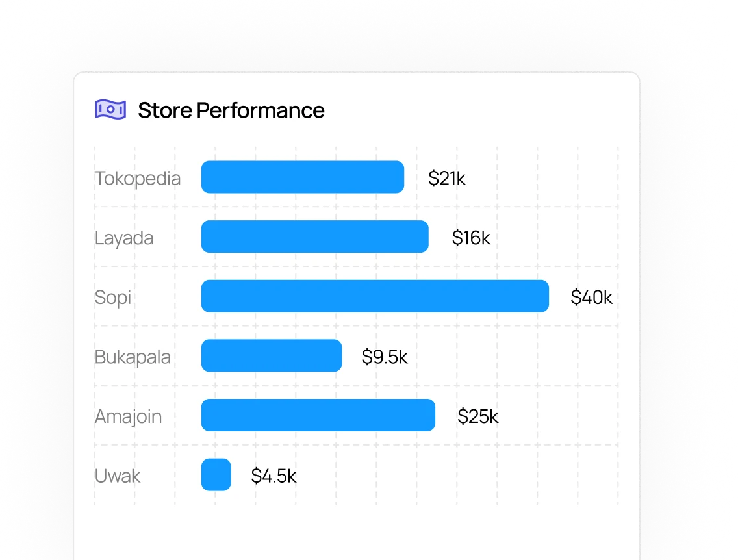The height and width of the screenshot is (560, 738).
Task: Click the Bukapala performance bar
Action: [271, 356]
